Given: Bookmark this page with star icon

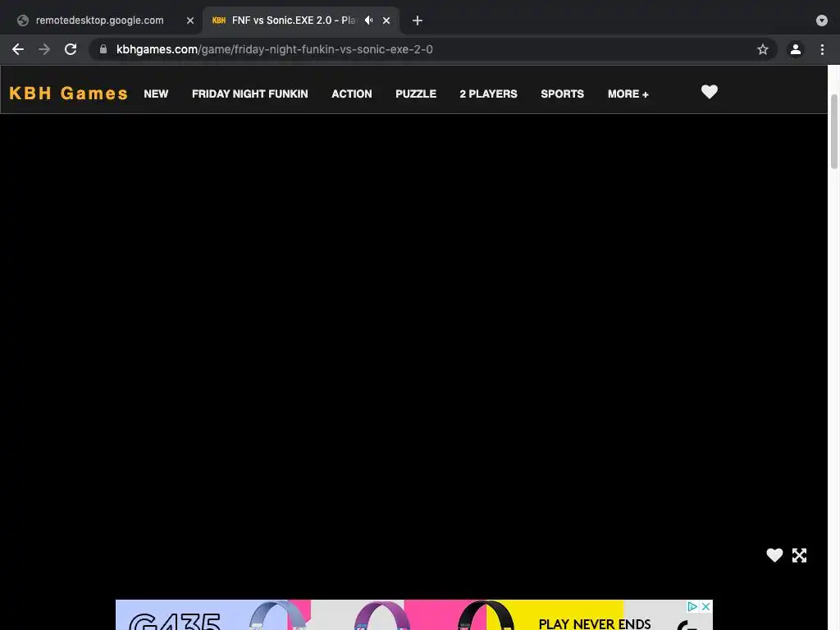Looking at the screenshot, I should click(x=763, y=49).
